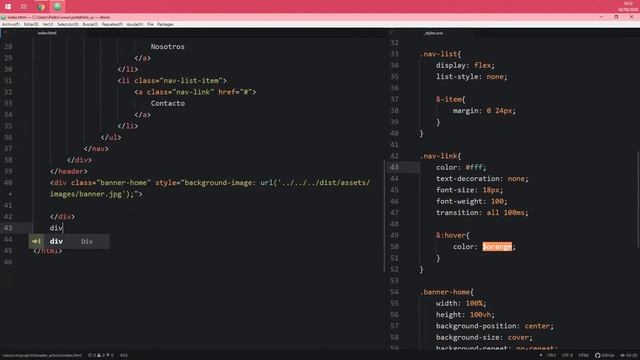
Task: Open Task View in the taskbar
Action: 24,6
